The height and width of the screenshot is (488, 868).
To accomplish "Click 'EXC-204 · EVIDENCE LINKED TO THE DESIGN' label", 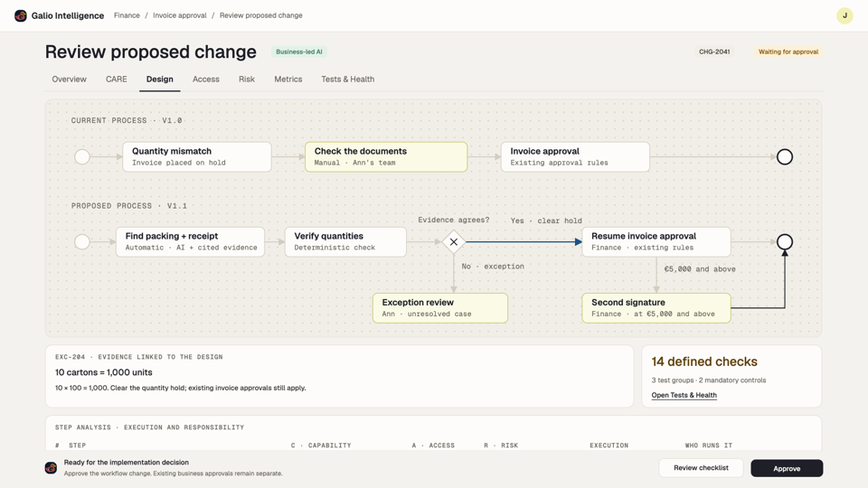I will click(139, 357).
